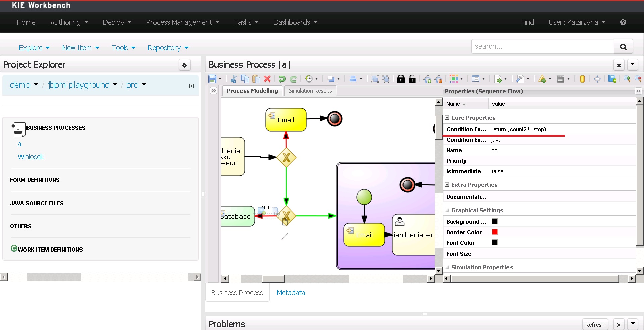The width and height of the screenshot is (644, 330).
Task: Select the green start event in subprocess
Action: (364, 197)
